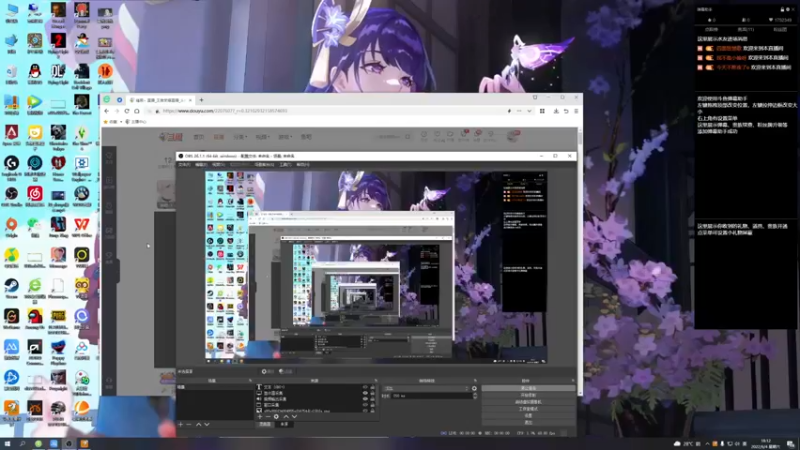Open the scene transition type dropdown
The image size is (800, 450).
pos(425,388)
